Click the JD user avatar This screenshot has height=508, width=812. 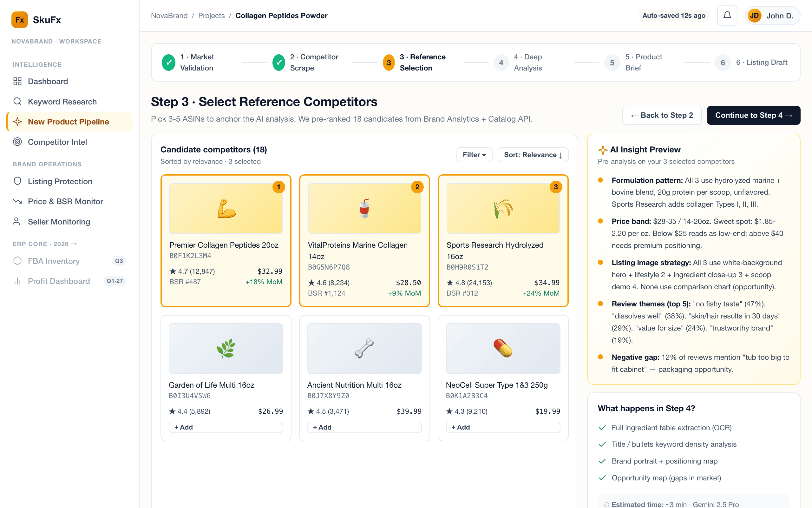click(754, 16)
